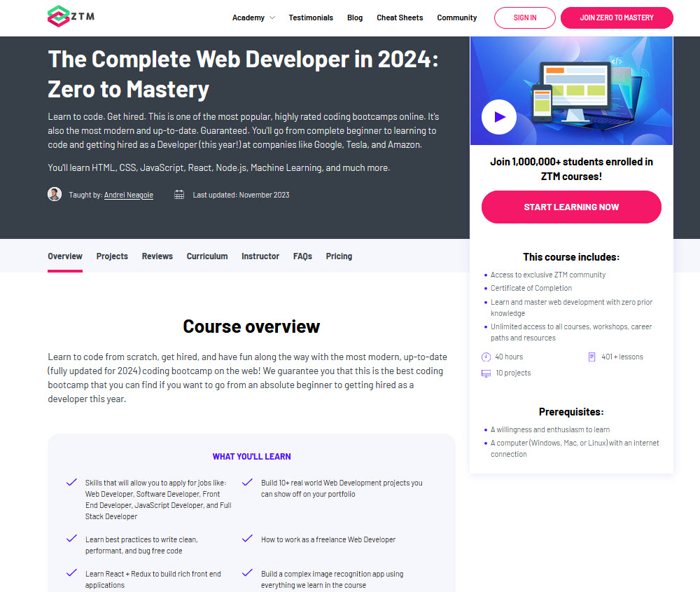Viewport: 700px width, 592px height.
Task: Go to the Instructor tab
Action: click(260, 256)
